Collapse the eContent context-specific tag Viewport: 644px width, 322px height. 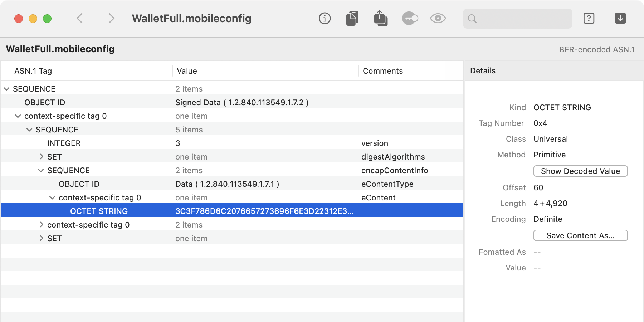point(52,197)
